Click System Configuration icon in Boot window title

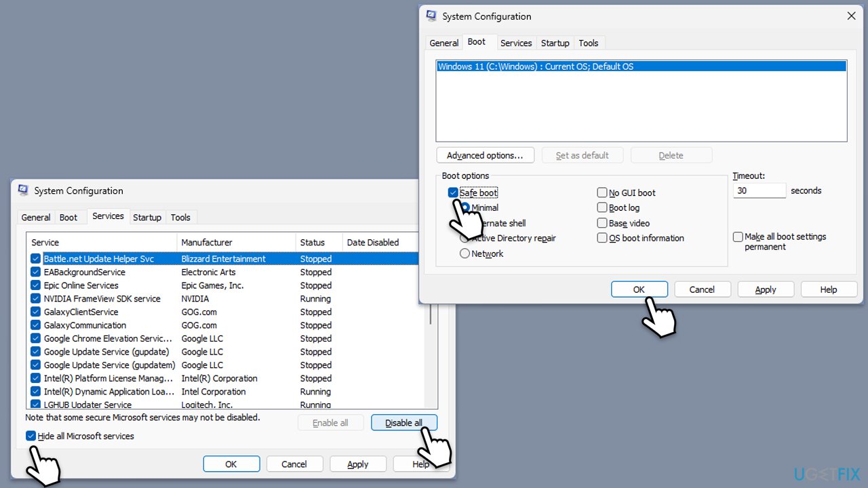pos(431,16)
